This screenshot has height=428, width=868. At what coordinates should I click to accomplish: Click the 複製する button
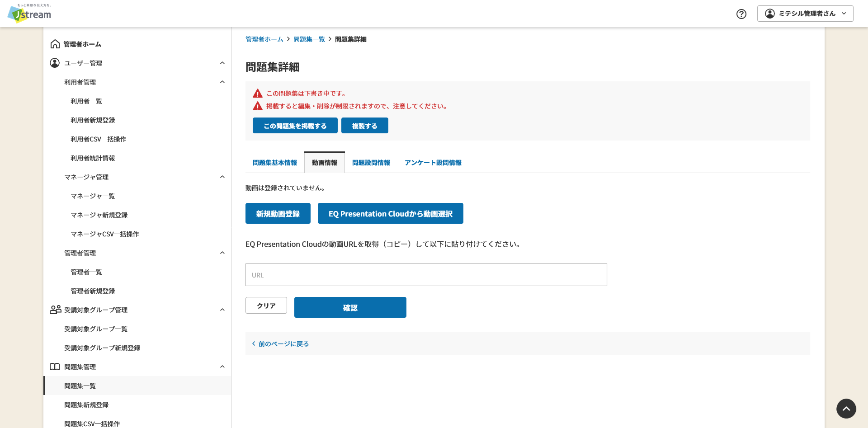365,126
